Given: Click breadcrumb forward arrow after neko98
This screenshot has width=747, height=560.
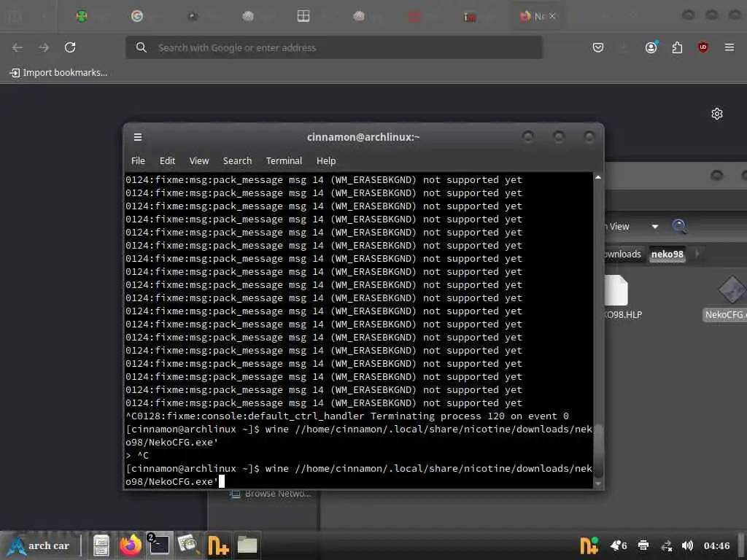Looking at the screenshot, I should (x=697, y=254).
